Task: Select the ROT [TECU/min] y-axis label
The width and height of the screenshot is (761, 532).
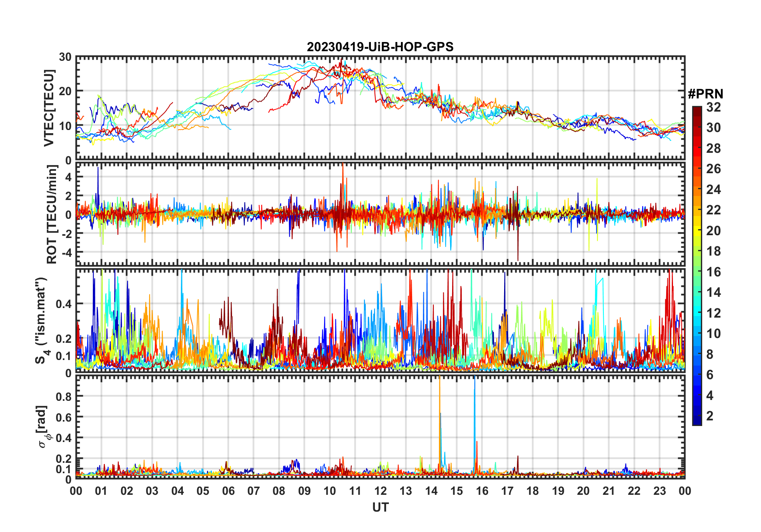Action: pyautogui.click(x=52, y=214)
